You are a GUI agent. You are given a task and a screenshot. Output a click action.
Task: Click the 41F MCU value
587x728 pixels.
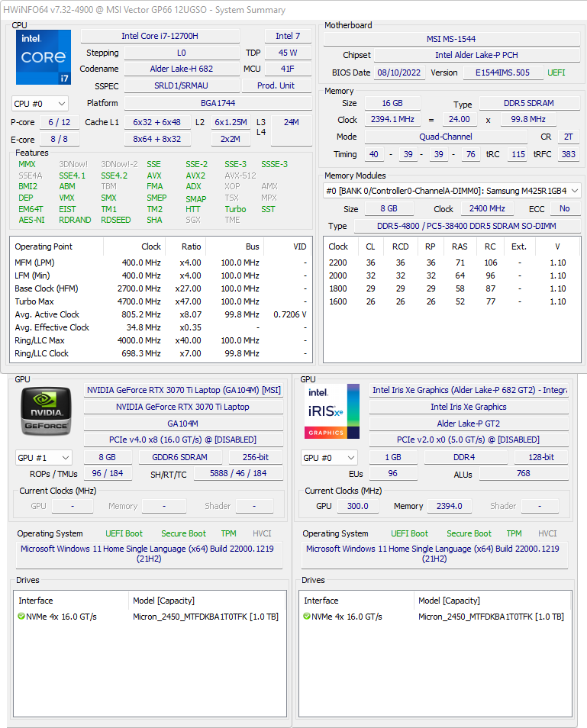point(288,69)
